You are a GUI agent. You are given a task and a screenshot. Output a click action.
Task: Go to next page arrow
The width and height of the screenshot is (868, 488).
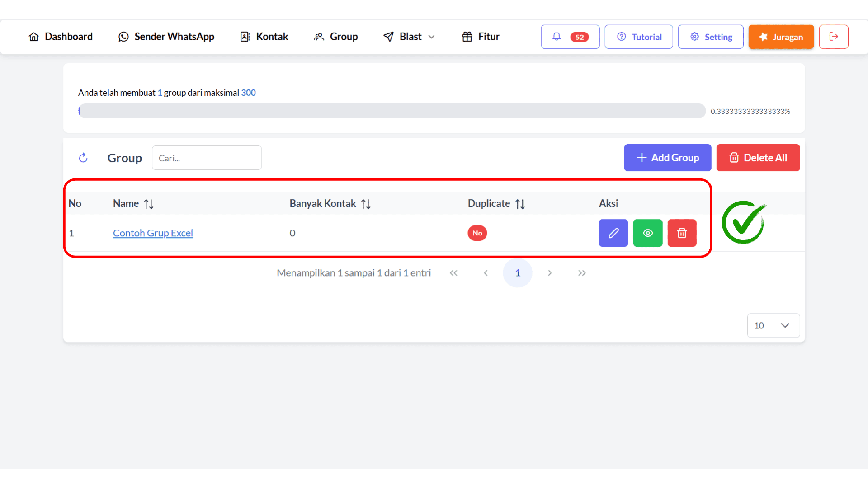tap(550, 273)
